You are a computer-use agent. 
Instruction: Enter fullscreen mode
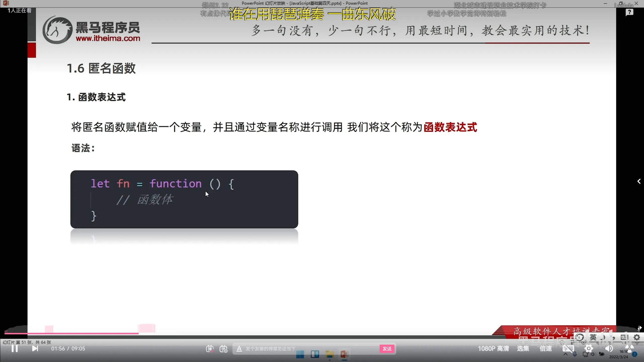tap(629, 348)
